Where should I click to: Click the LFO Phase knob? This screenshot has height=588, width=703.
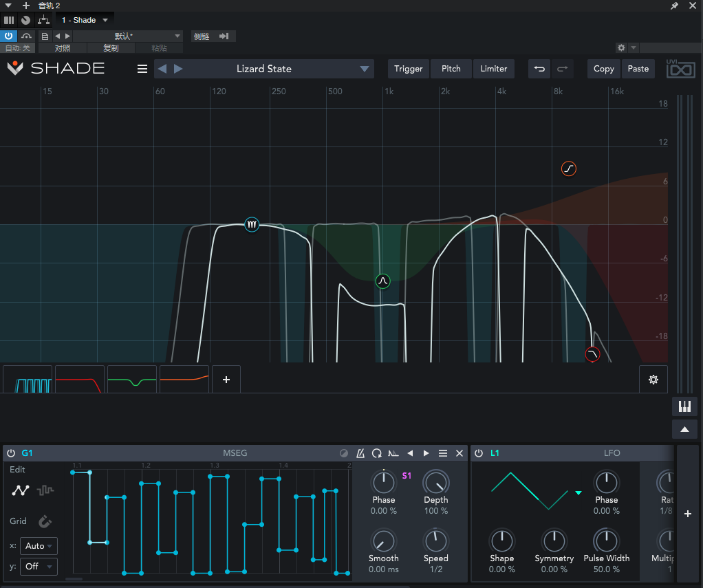click(x=606, y=482)
